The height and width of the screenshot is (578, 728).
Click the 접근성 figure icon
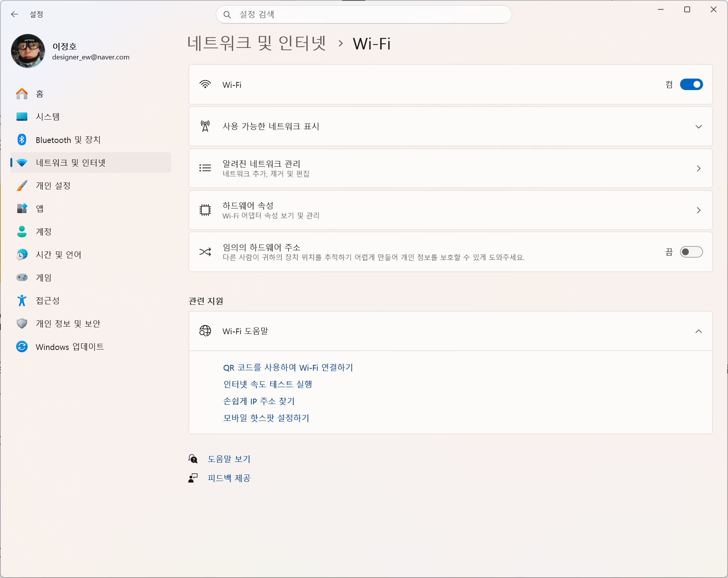tap(22, 300)
